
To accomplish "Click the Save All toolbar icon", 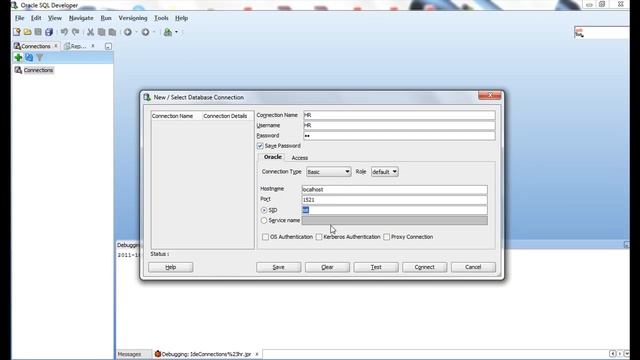I will 49,32.
